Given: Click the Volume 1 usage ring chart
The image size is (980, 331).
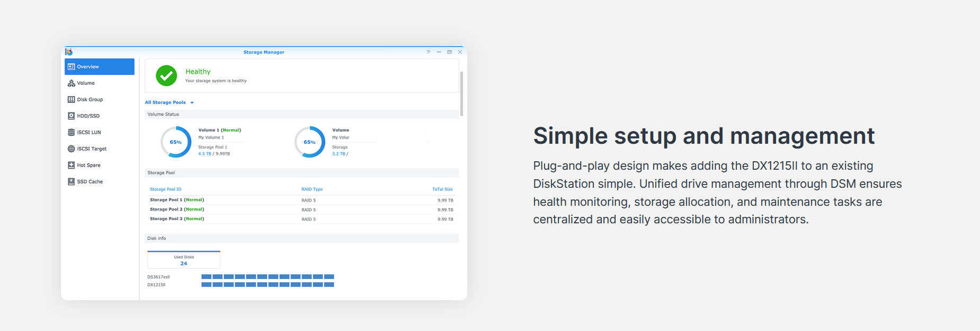Looking at the screenshot, I should (176, 142).
